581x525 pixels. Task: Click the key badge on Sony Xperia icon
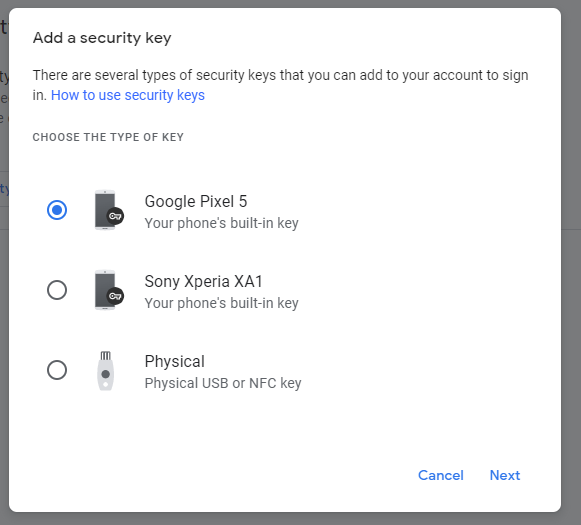tap(115, 296)
